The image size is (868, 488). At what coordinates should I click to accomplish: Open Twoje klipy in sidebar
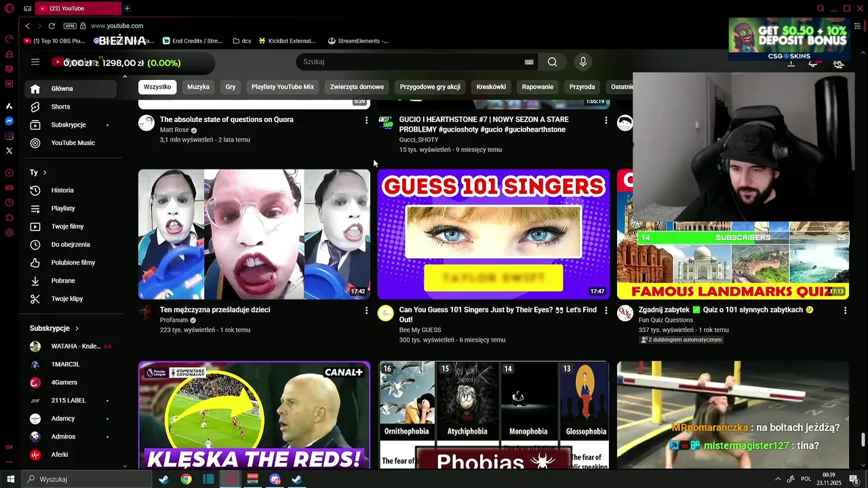pyautogui.click(x=71, y=299)
